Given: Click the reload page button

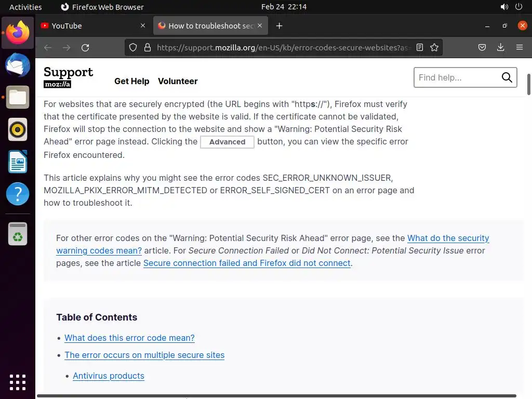Looking at the screenshot, I should click(85, 47).
